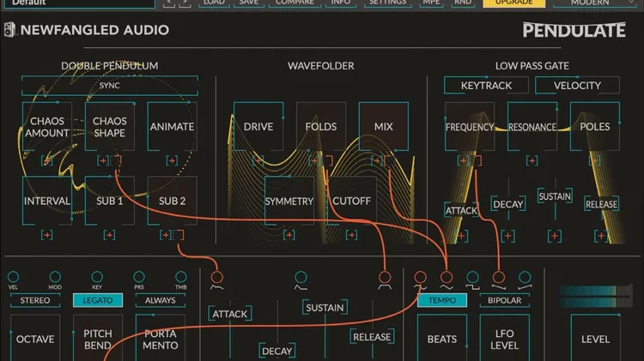
Task: Click COMPARE in the top bar
Action: coord(295,3)
